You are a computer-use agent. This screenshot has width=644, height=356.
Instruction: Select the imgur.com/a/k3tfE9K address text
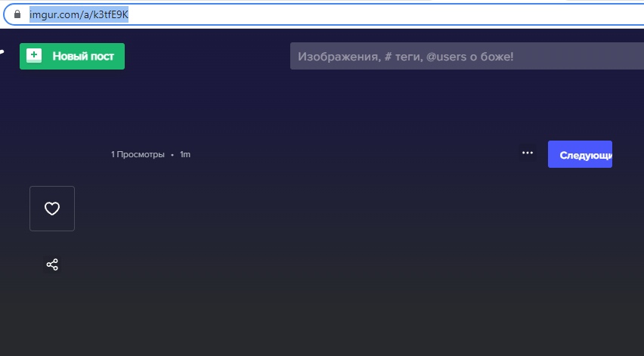point(79,14)
